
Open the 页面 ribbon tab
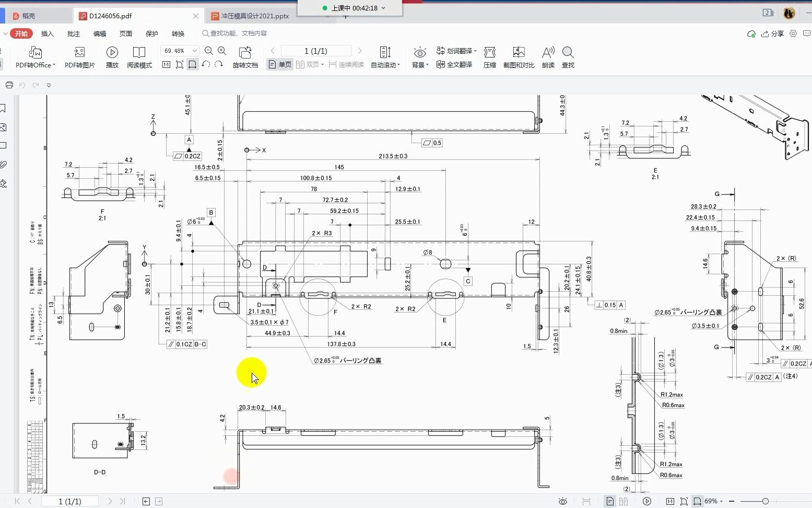(x=126, y=33)
